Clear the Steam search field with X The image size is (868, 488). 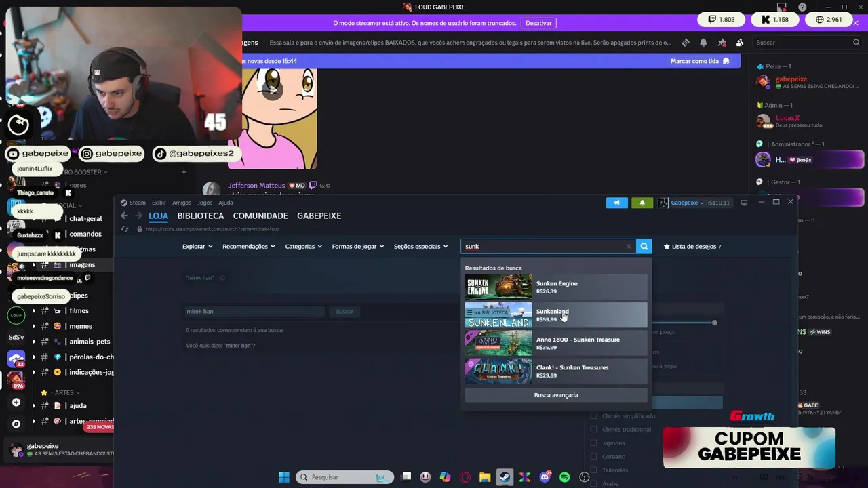tap(629, 247)
